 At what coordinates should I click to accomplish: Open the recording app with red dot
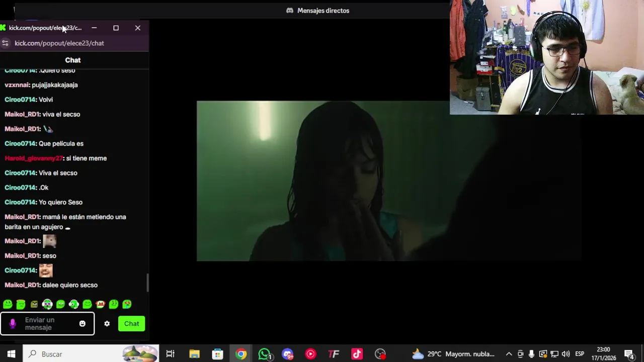380,354
